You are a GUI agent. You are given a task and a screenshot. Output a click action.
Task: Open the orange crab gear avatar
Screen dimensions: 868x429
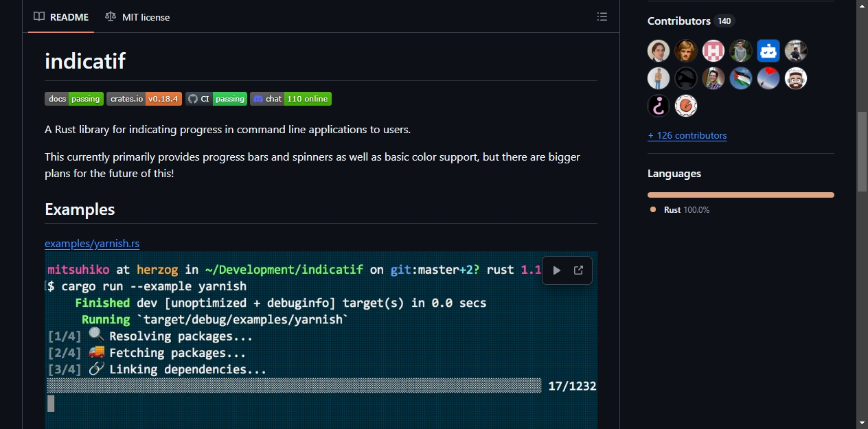pyautogui.click(x=686, y=106)
